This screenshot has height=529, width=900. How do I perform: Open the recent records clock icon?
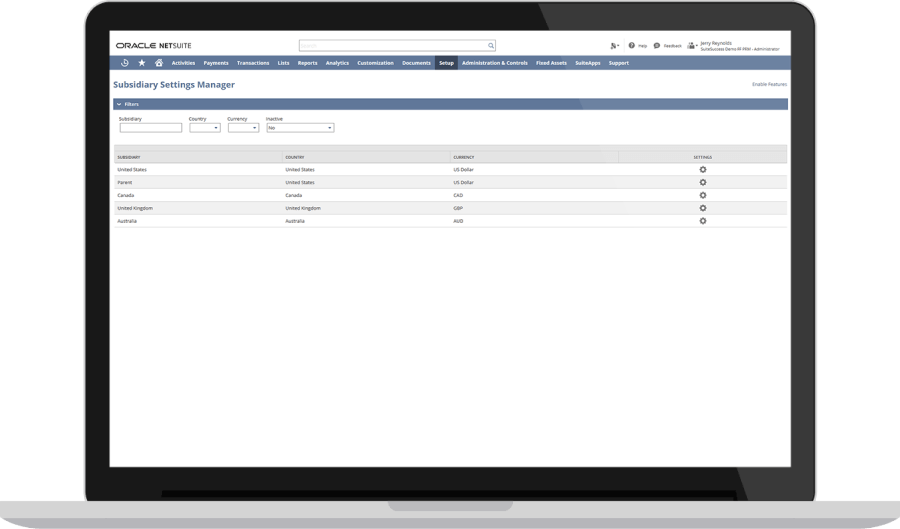(125, 63)
